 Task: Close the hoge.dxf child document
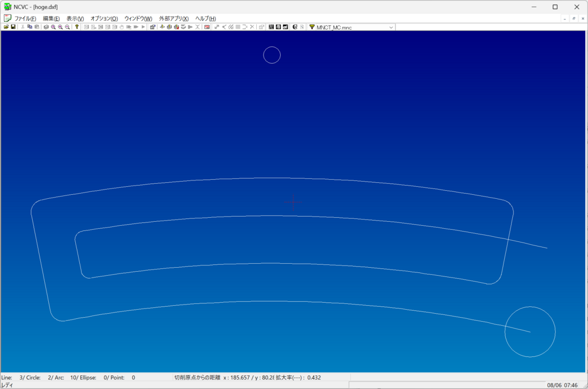click(583, 18)
